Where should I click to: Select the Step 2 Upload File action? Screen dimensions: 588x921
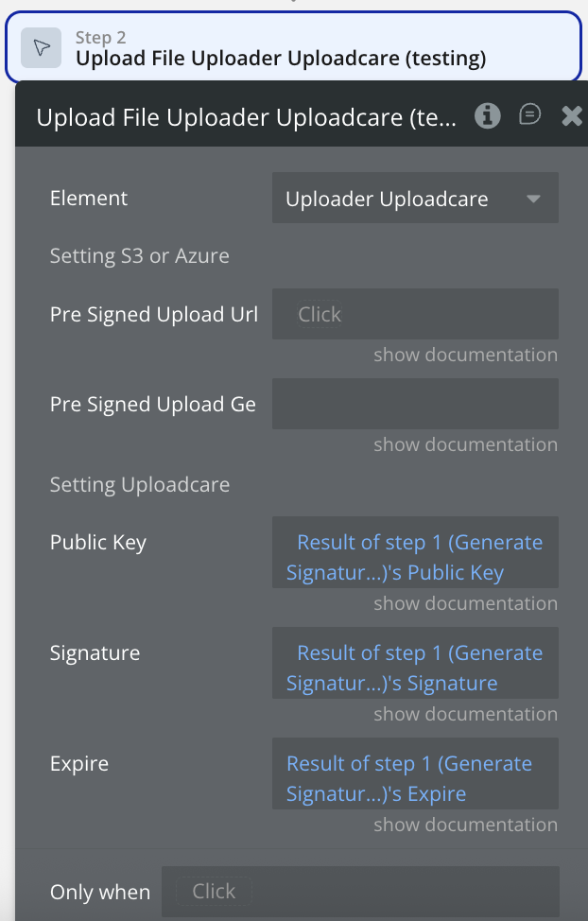281,59
